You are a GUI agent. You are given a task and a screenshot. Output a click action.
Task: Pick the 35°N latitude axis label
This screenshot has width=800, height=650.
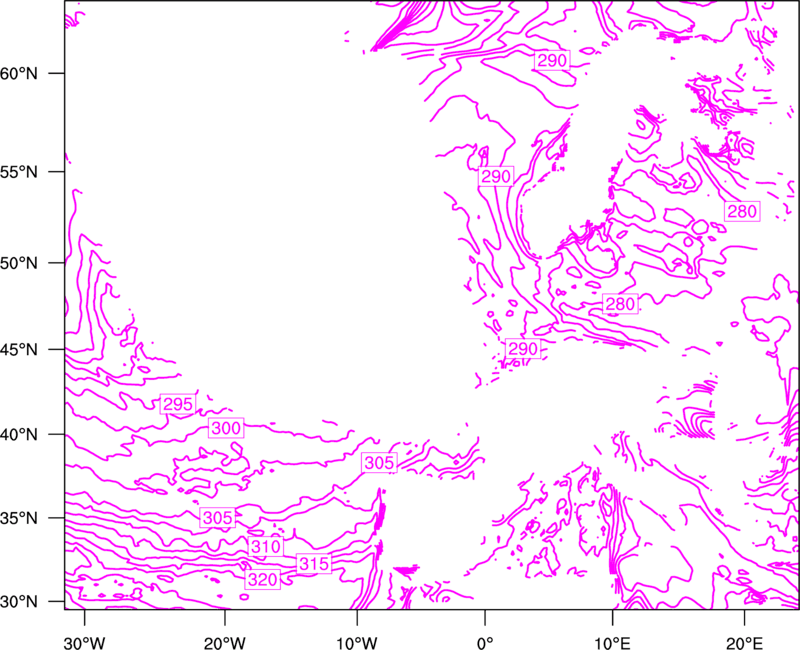click(19, 518)
